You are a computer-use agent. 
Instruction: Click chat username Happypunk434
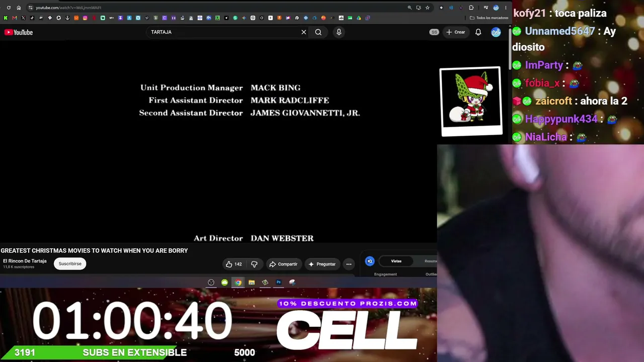click(561, 119)
